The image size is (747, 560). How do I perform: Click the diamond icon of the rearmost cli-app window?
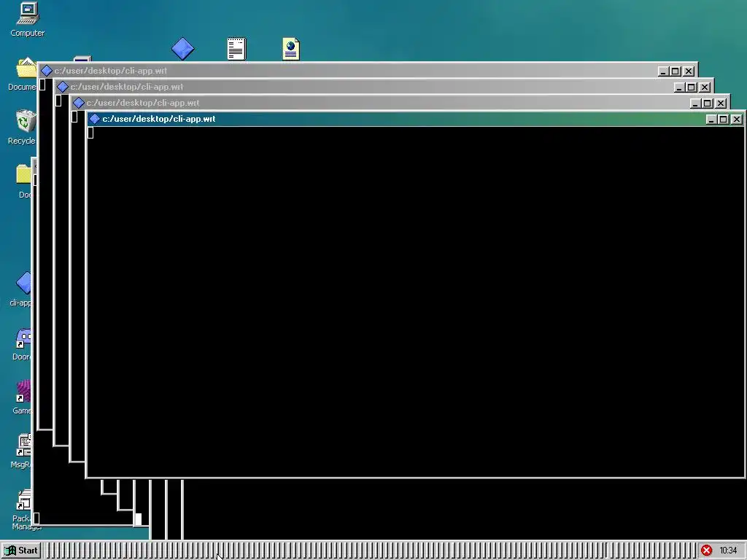pyautogui.click(x=47, y=71)
